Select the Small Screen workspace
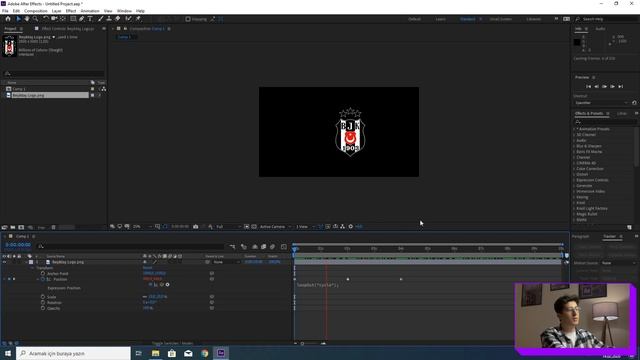Image resolution: width=640 pixels, height=360 pixels. click(500, 19)
